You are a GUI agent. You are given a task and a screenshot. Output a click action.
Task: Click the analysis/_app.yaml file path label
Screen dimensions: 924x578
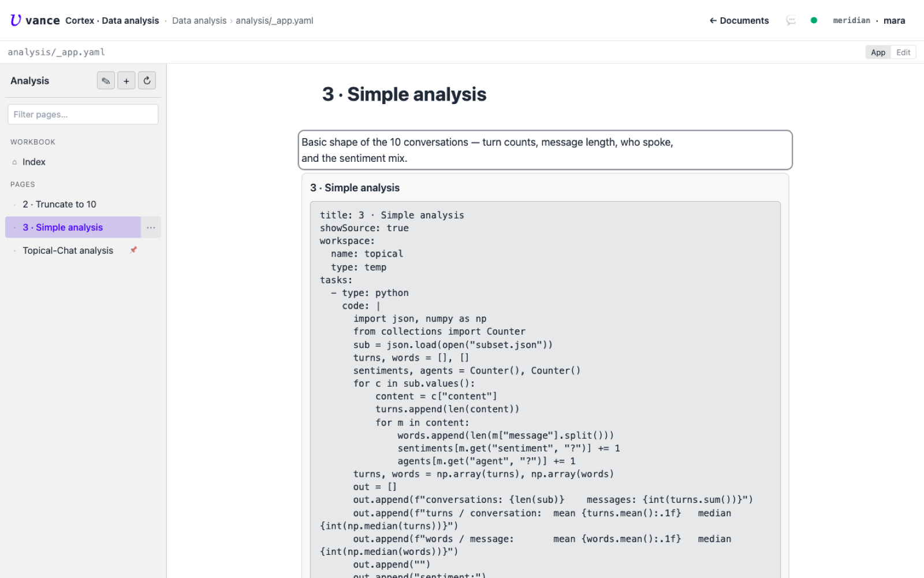pos(56,52)
